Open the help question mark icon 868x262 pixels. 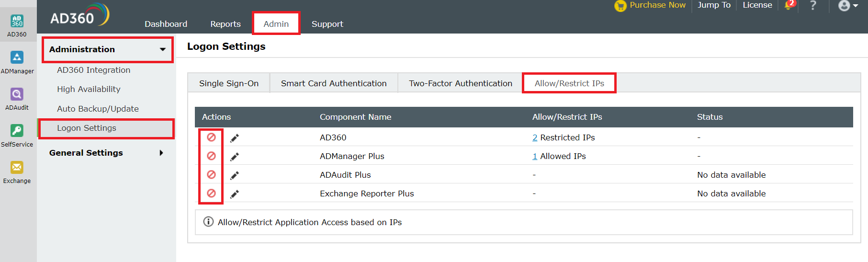813,5
